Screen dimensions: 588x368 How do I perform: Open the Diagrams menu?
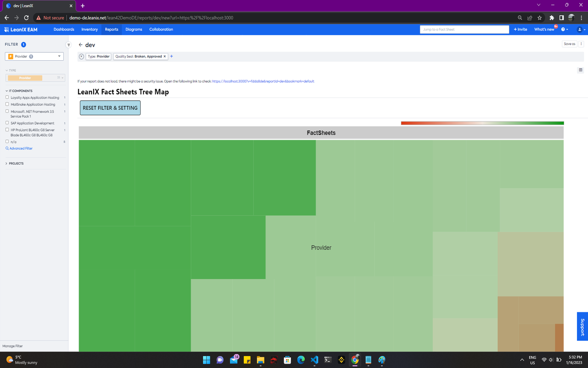[x=134, y=29]
